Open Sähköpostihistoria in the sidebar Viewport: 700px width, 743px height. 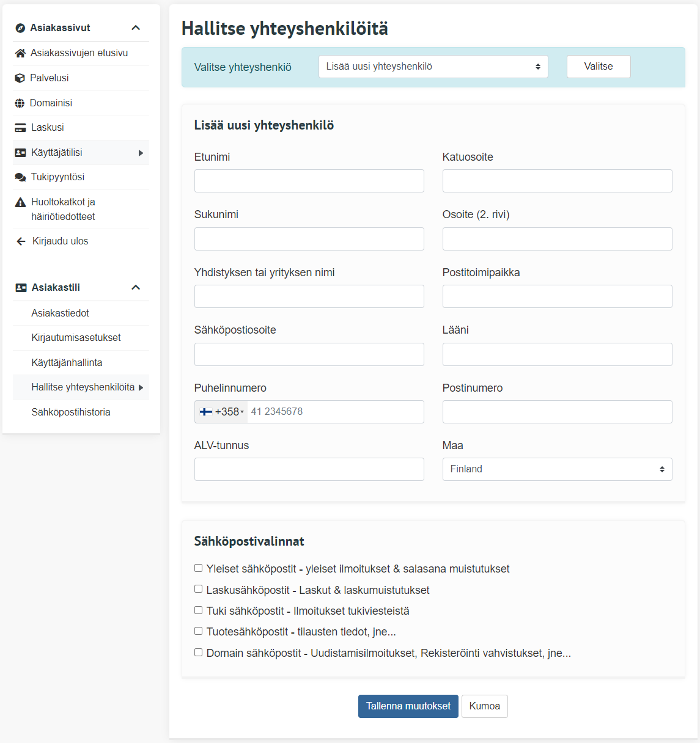(71, 412)
